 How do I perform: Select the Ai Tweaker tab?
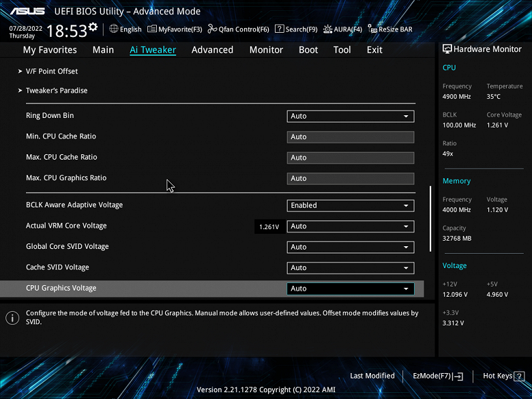click(153, 50)
